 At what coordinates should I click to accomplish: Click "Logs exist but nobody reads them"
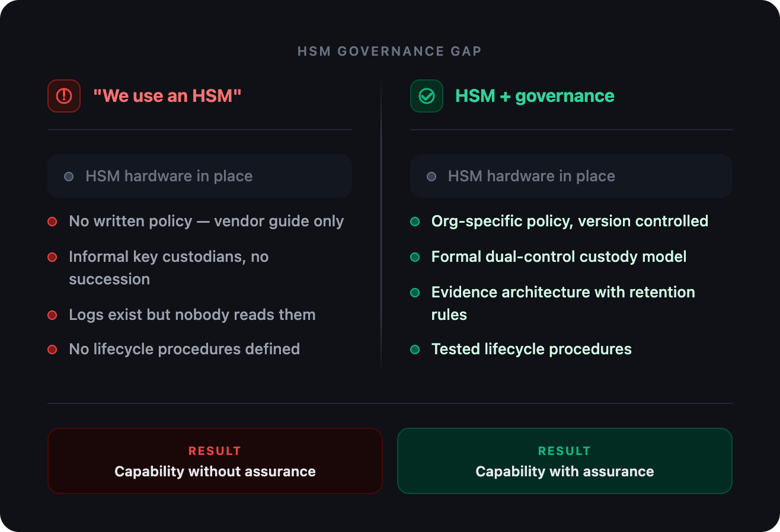tap(192, 315)
